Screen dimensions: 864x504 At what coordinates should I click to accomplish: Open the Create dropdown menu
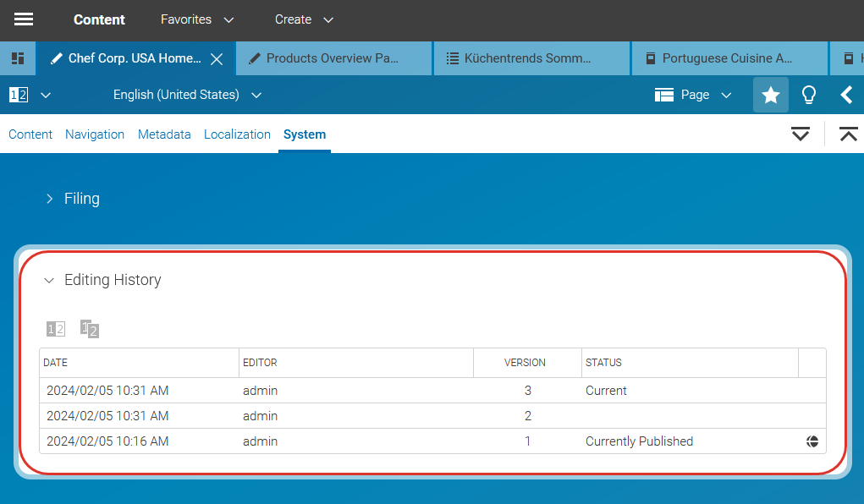click(304, 19)
